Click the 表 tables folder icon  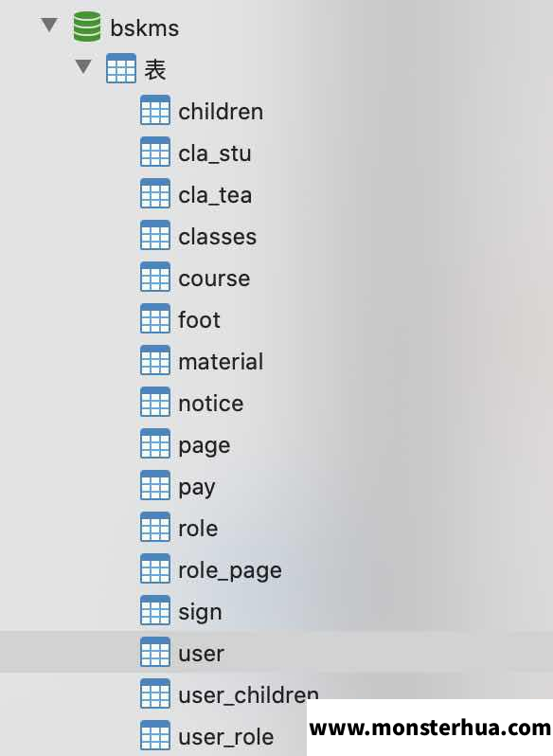click(x=121, y=68)
